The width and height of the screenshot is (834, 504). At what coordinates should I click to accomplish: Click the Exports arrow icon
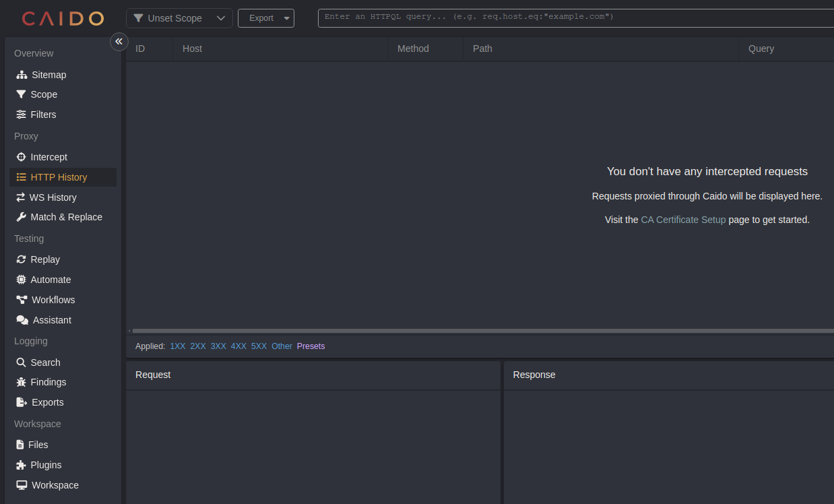coord(22,402)
